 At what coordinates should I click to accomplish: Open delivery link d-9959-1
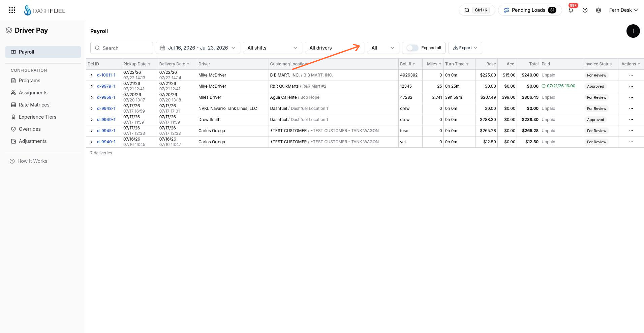[106, 97]
